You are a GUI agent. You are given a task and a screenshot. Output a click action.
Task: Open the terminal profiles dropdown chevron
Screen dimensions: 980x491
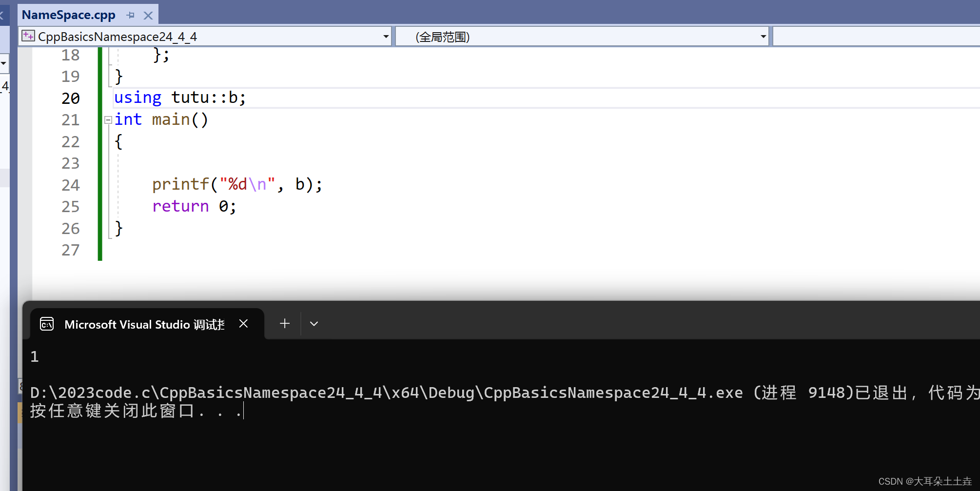[314, 323]
